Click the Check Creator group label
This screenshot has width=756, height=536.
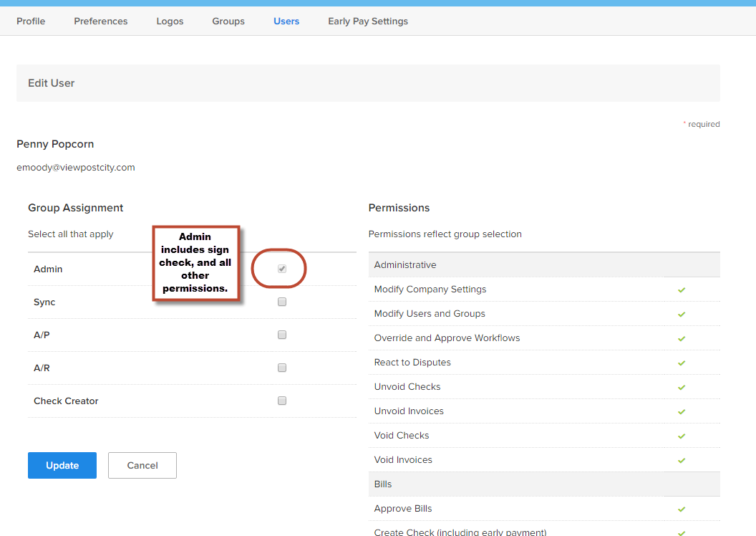pos(66,401)
